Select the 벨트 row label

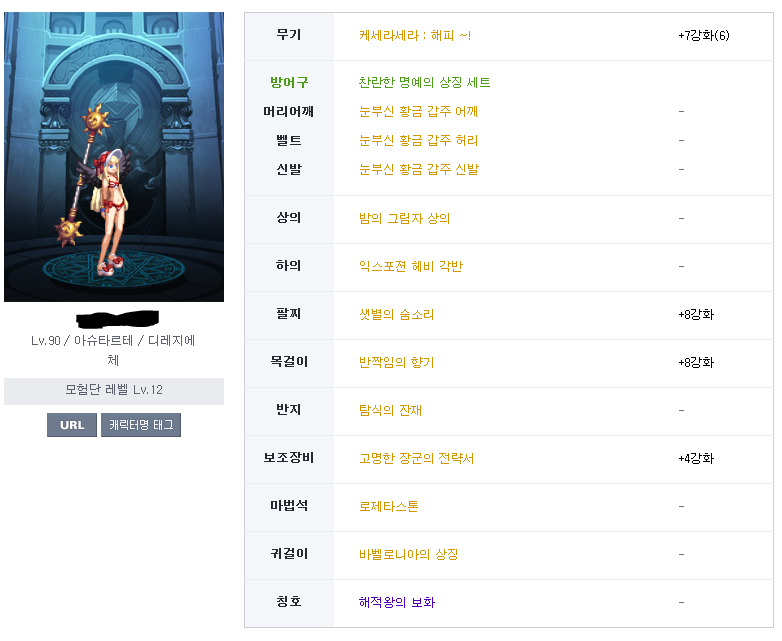[x=289, y=140]
